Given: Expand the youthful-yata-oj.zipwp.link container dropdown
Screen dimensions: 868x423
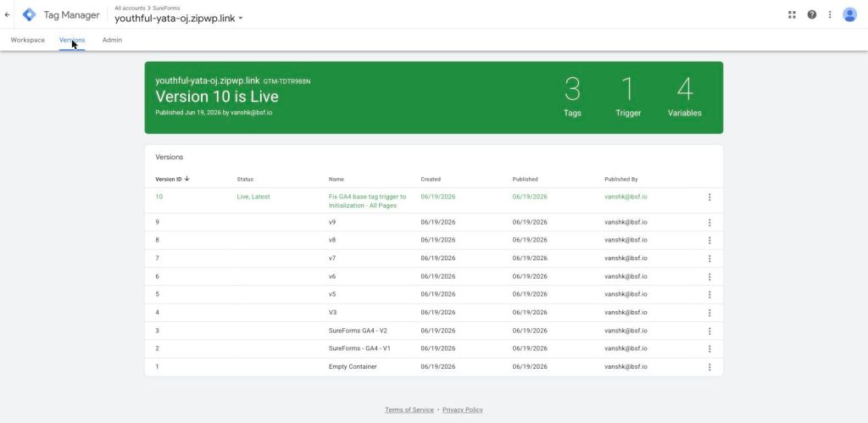Looking at the screenshot, I should tap(240, 19).
